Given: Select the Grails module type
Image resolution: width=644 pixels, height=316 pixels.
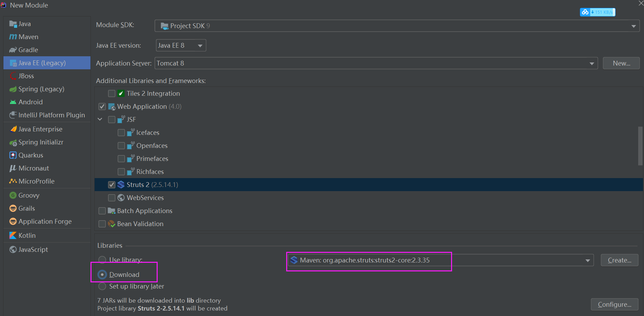Looking at the screenshot, I should coord(26,208).
